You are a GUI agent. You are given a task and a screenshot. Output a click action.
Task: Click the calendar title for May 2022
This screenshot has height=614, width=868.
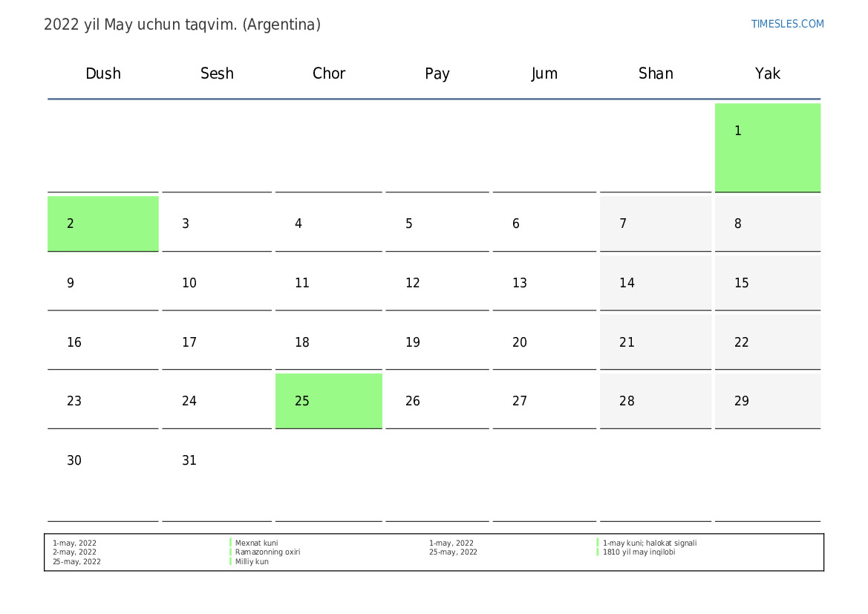tap(182, 25)
